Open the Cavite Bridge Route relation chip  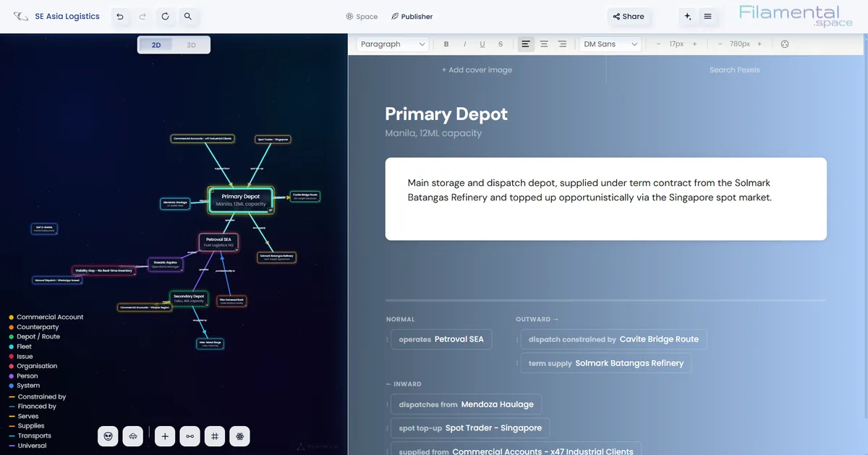[613, 339]
